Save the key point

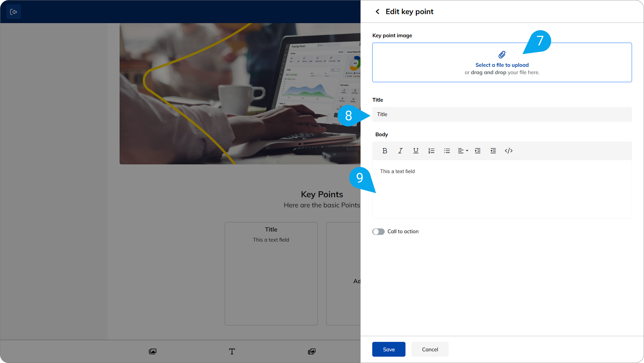pos(389,349)
